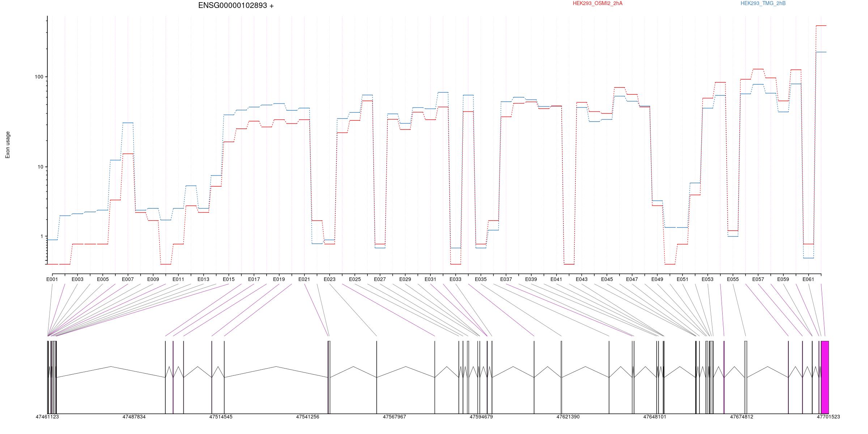The width and height of the screenshot is (868, 434).
Task: Click exon label E061
Action: tap(808, 279)
